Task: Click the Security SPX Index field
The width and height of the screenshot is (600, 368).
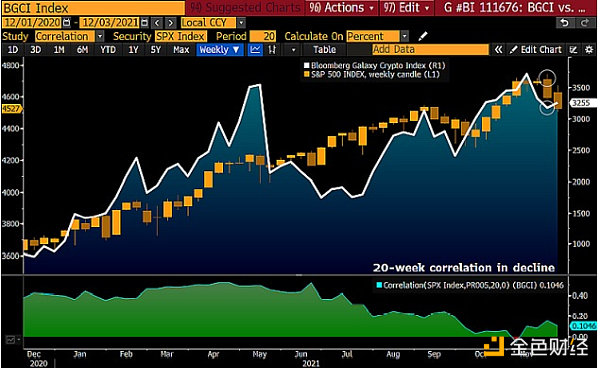Action: (x=181, y=36)
